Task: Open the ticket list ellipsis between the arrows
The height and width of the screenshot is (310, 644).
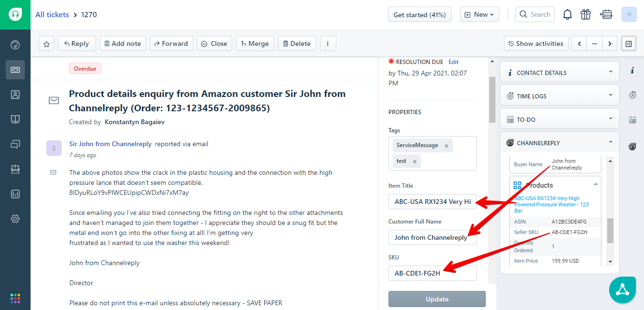Action: (594, 43)
